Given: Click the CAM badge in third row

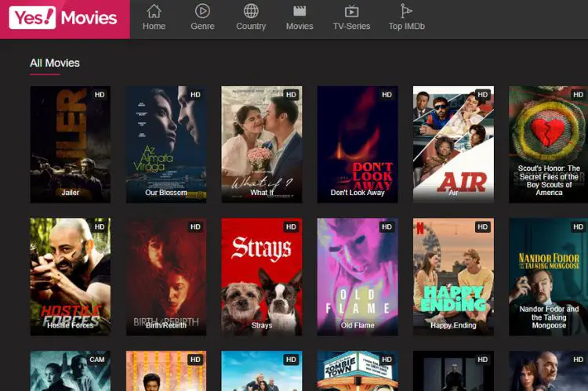Looking at the screenshot, I should [97, 360].
